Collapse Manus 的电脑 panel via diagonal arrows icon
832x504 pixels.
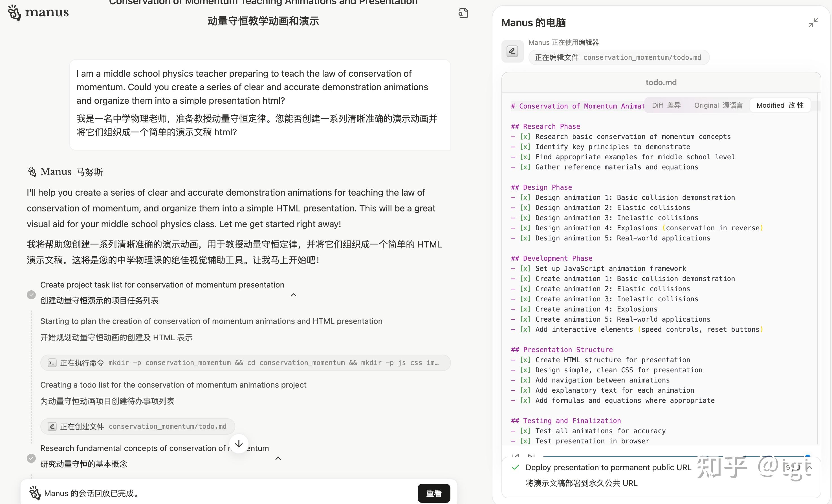click(x=813, y=22)
